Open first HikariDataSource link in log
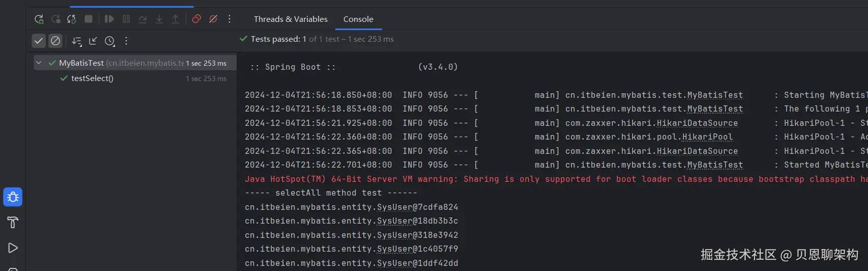868x271 pixels. (697, 123)
